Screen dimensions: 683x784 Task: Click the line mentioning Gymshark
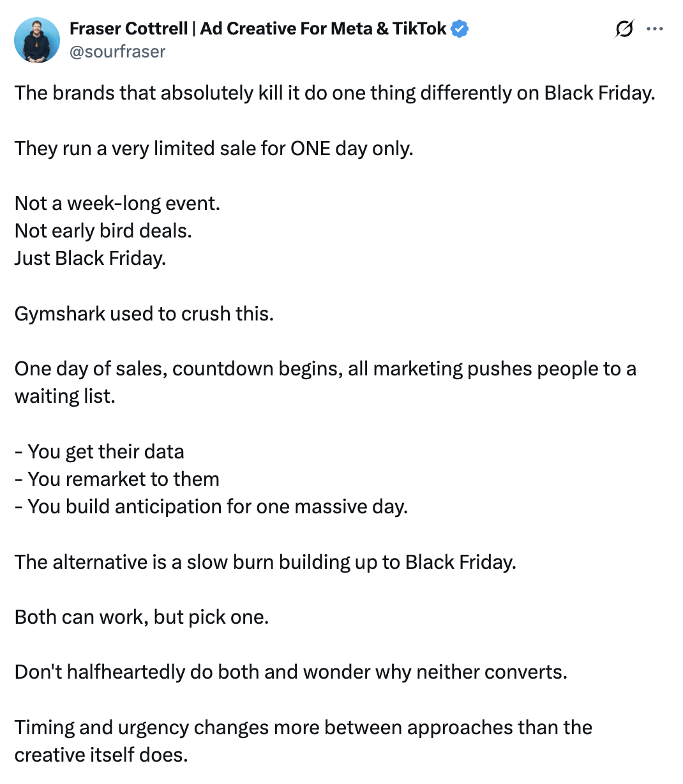[x=144, y=313]
